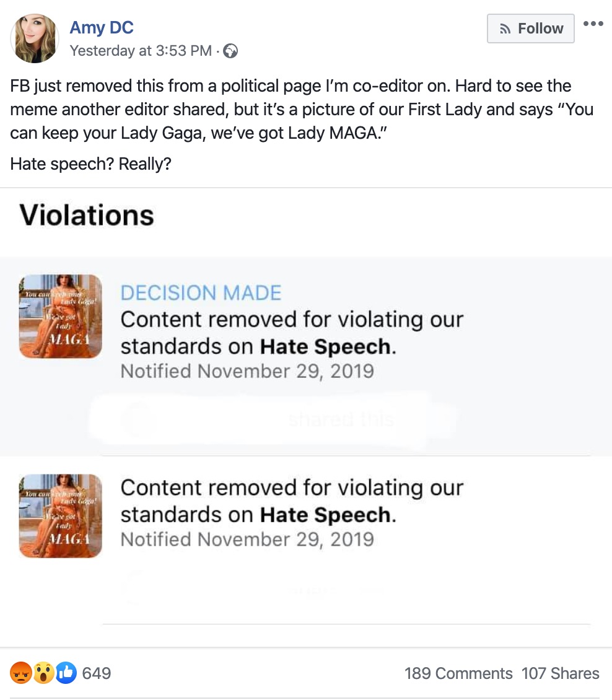The height and width of the screenshot is (700, 612).
Task: Click the angry reaction emoji icon
Action: coord(21,673)
